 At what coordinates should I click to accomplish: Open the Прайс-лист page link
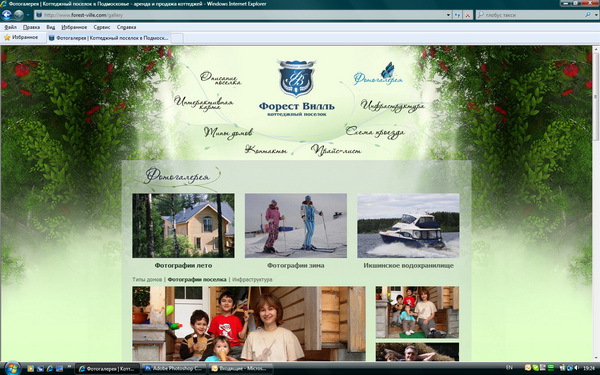[x=336, y=150]
